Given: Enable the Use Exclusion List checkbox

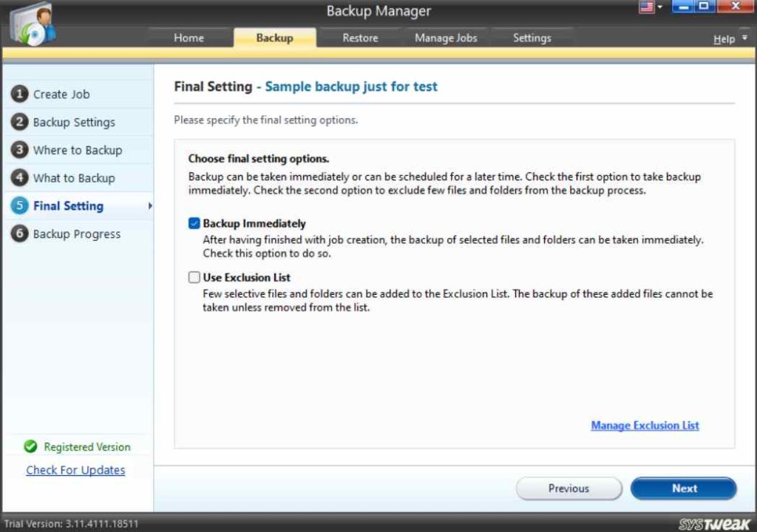Looking at the screenshot, I should click(x=194, y=277).
